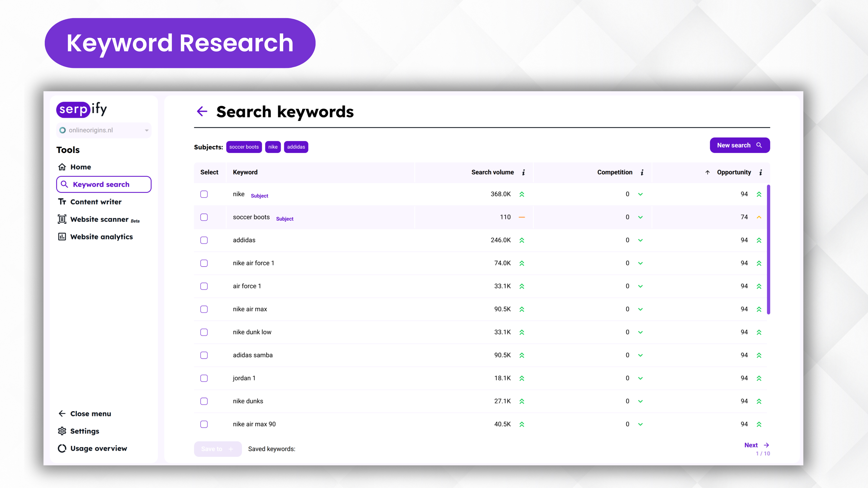Click the magnifier icon in New search button
Screen dimensions: 868x488
pos(759,145)
